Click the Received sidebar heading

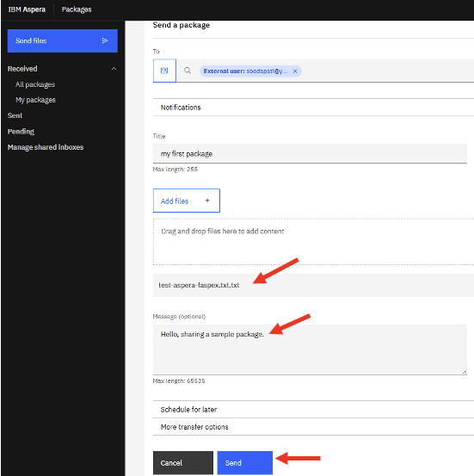point(22,69)
